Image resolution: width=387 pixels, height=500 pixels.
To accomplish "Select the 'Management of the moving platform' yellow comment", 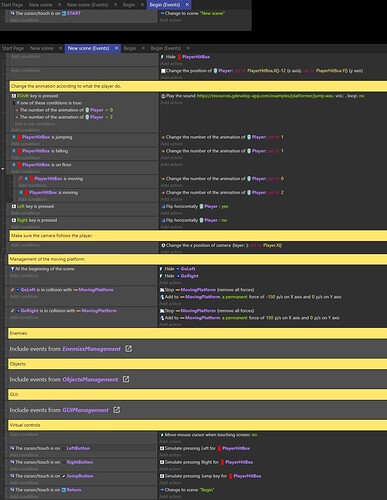I will pos(197,259).
